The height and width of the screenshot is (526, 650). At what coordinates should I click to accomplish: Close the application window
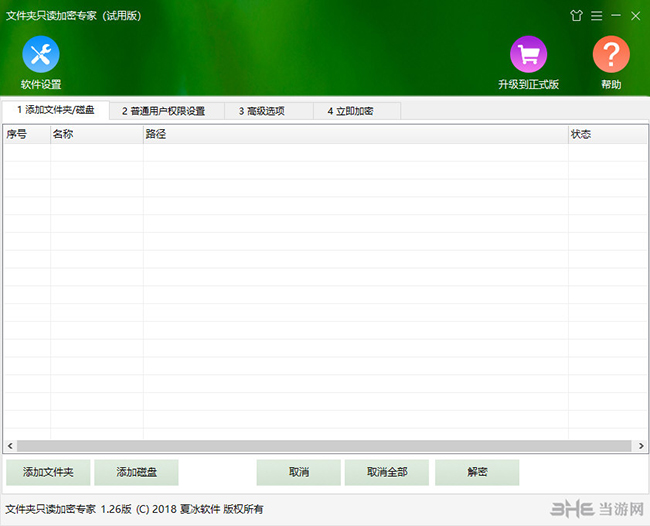[x=635, y=16]
